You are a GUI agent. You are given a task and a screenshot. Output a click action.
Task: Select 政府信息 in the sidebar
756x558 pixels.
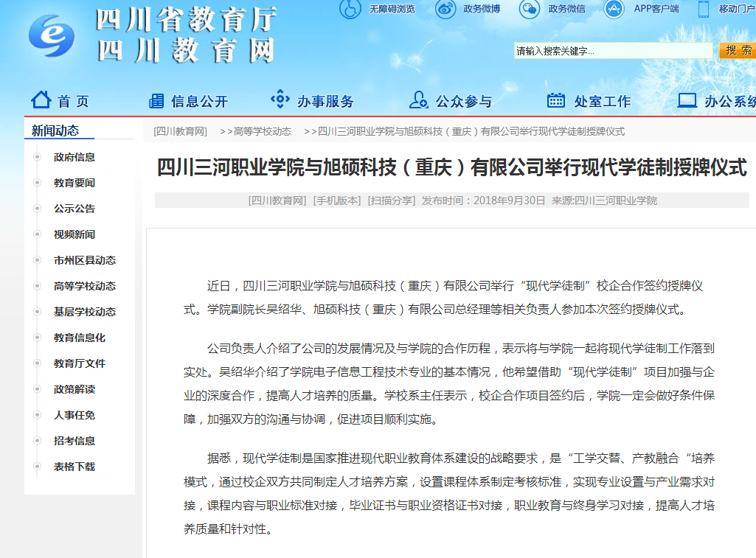click(x=74, y=157)
